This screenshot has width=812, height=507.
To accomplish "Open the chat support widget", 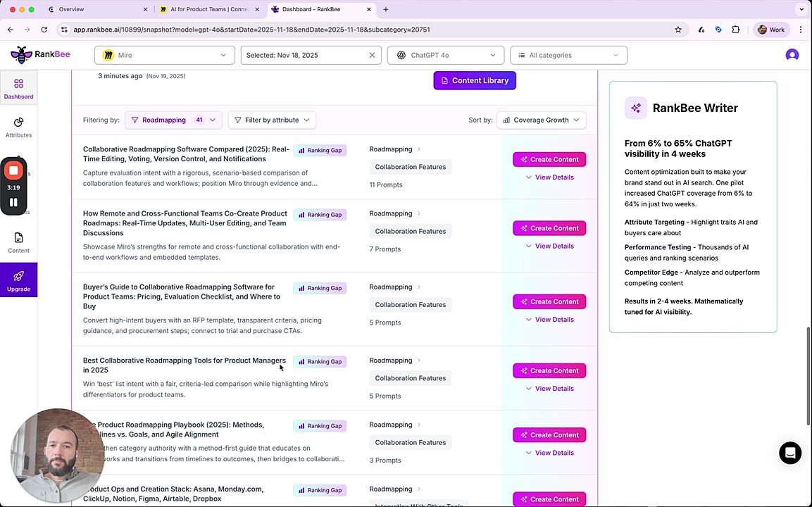I will (789, 453).
